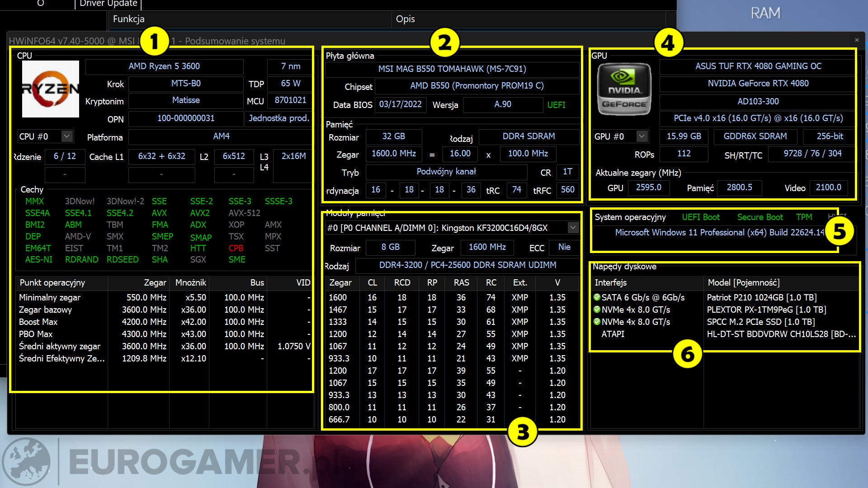The image size is (868, 488).
Task: Select the Patriot P210 1024GB drive row
Action: 726,297
